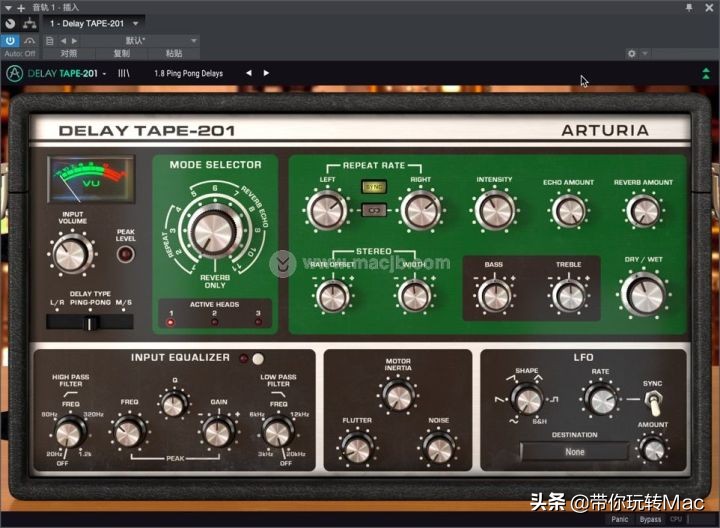Expand the host preset dropdown
The image size is (720, 528).
coord(194,41)
